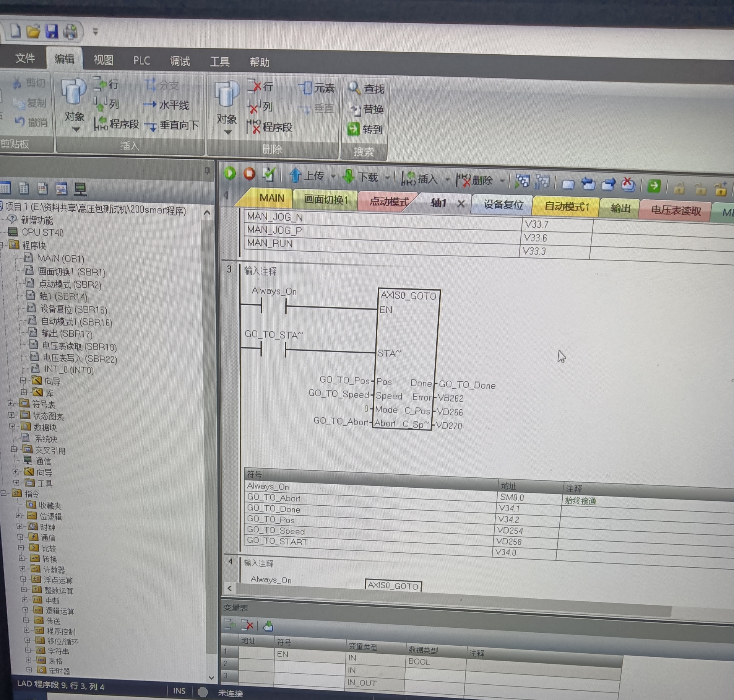
Task: Expand the 位逻辑 instruction folder
Action: [x=19, y=516]
